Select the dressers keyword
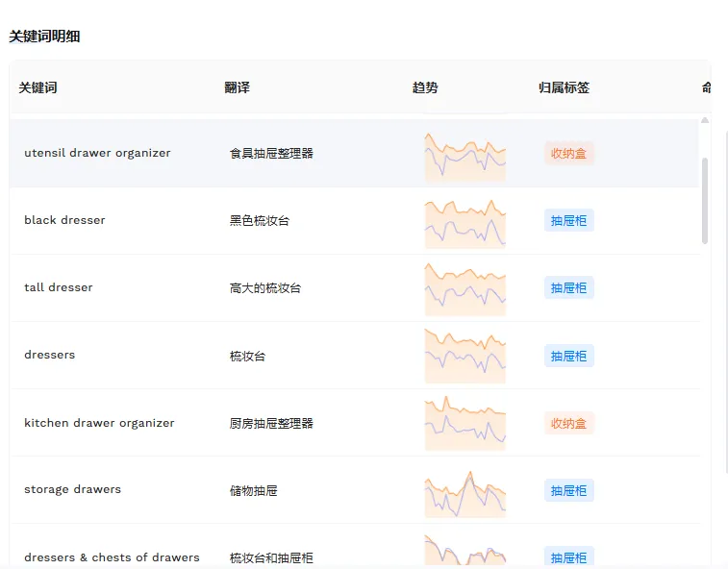The height and width of the screenshot is (569, 728). [49, 355]
